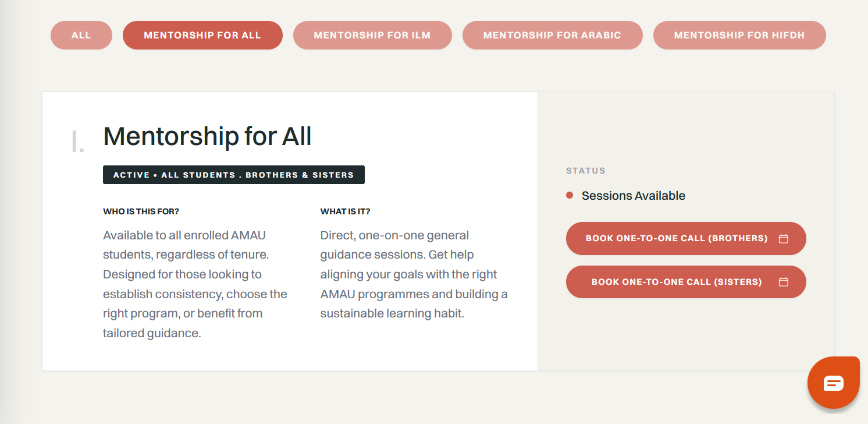
Task: Click the What Is It heading
Action: point(345,211)
